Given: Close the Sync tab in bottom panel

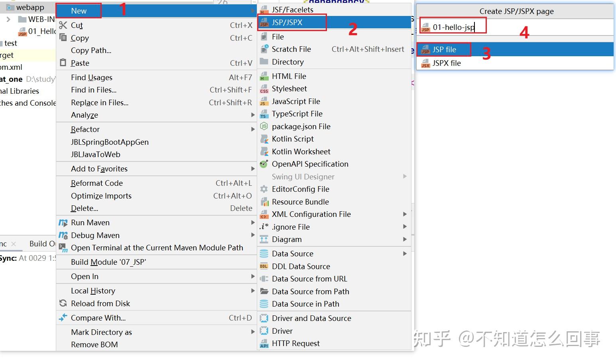Looking at the screenshot, I should click(14, 244).
